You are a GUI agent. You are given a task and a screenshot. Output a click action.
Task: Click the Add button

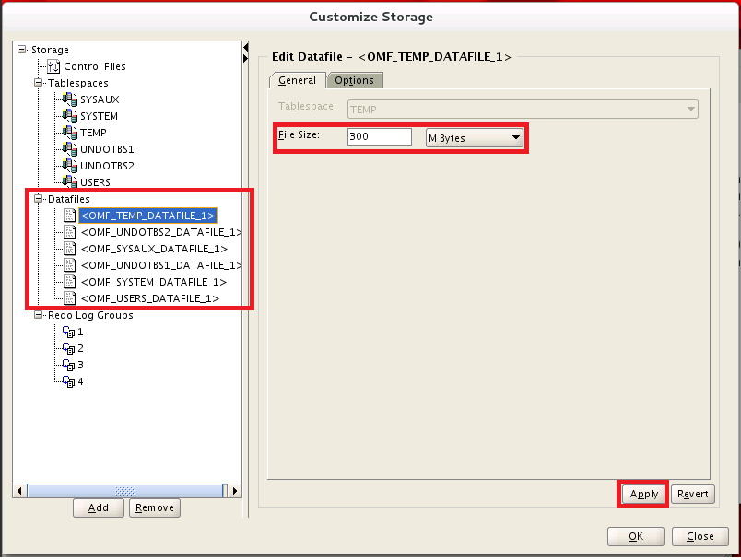[x=99, y=508]
